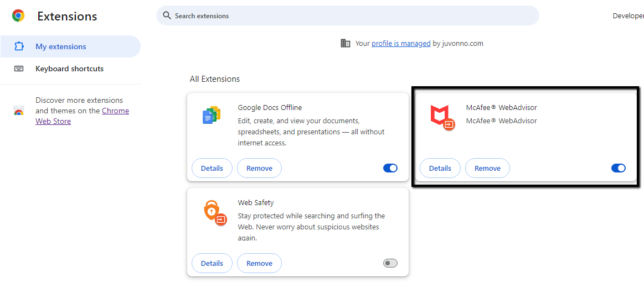Open Details for Google Docs Offline
This screenshot has height=288, width=644.
tap(212, 168)
